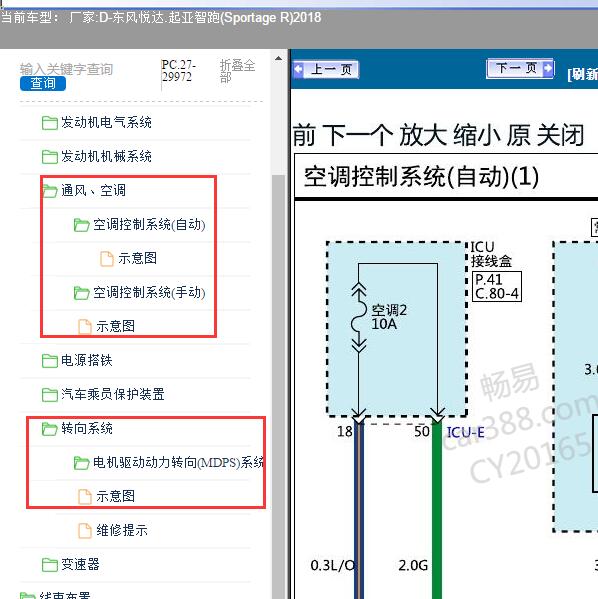Click the P.41 C.80-4 reference box

pos(497,287)
